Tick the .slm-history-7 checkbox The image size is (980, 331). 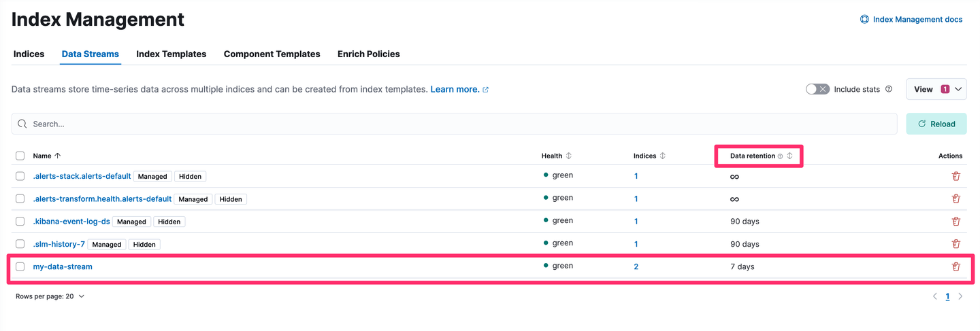click(20, 243)
